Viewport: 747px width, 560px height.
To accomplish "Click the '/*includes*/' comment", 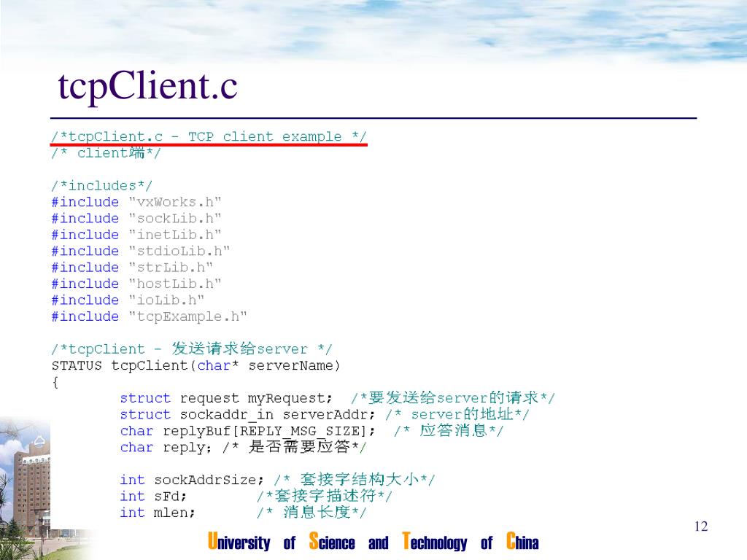I will pos(101,185).
